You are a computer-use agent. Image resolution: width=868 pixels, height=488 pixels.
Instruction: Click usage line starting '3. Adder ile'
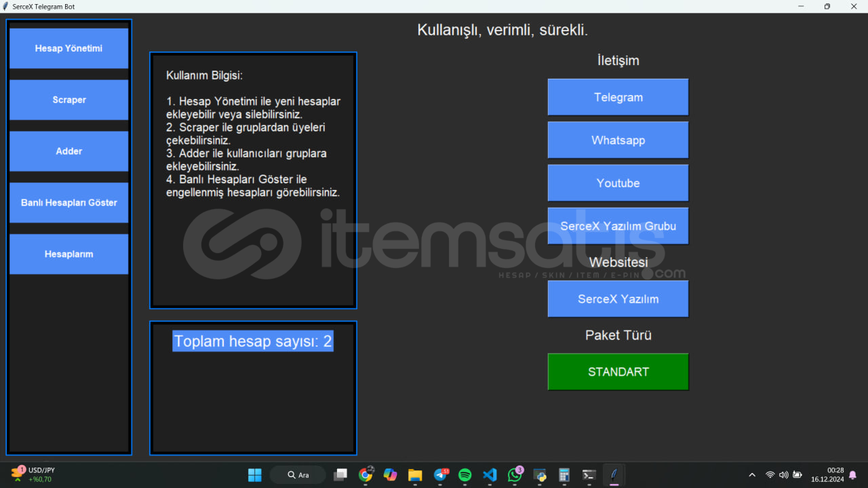click(246, 159)
